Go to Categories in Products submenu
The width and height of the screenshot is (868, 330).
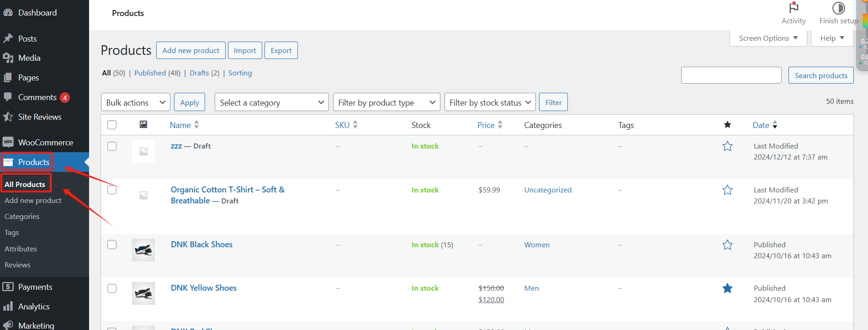click(22, 217)
